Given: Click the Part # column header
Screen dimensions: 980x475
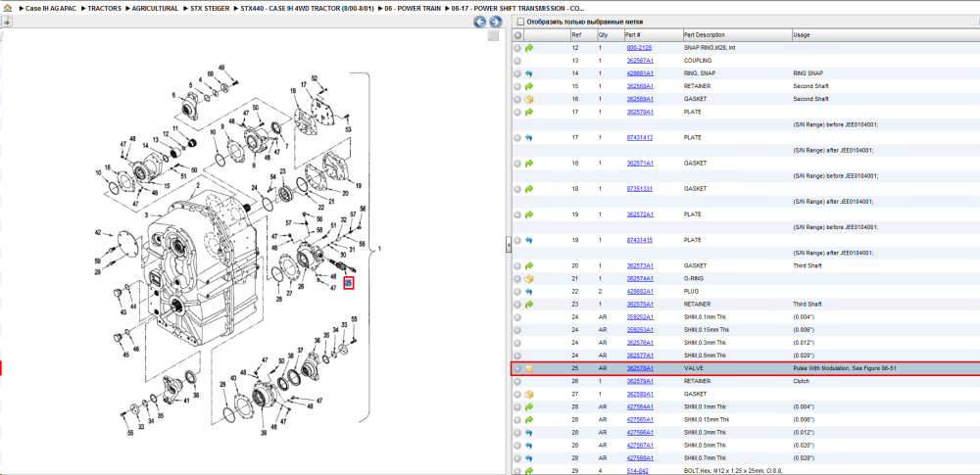Looking at the screenshot, I should (x=653, y=35).
